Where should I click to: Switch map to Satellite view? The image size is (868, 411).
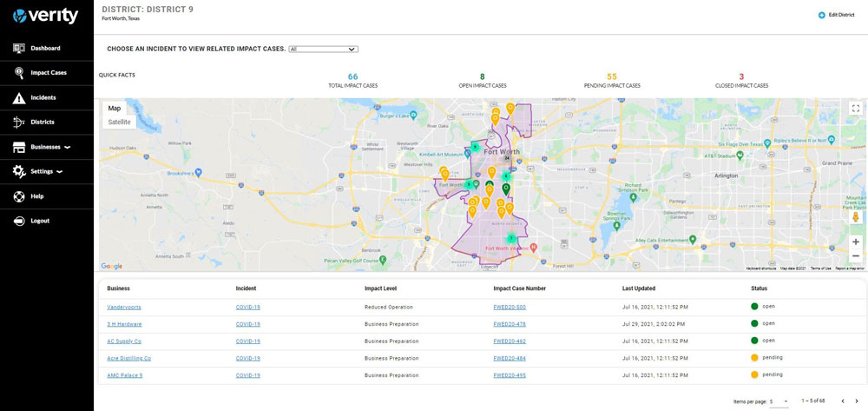[119, 122]
